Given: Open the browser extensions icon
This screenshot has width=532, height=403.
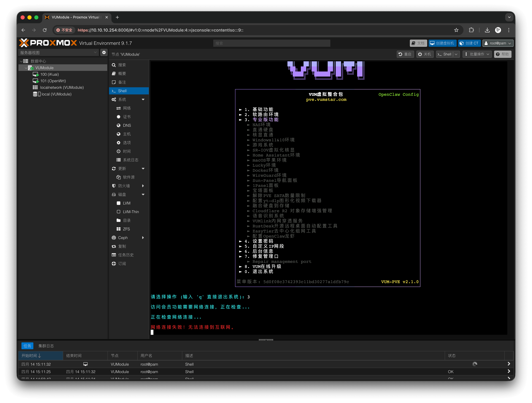Looking at the screenshot, I should click(x=471, y=30).
